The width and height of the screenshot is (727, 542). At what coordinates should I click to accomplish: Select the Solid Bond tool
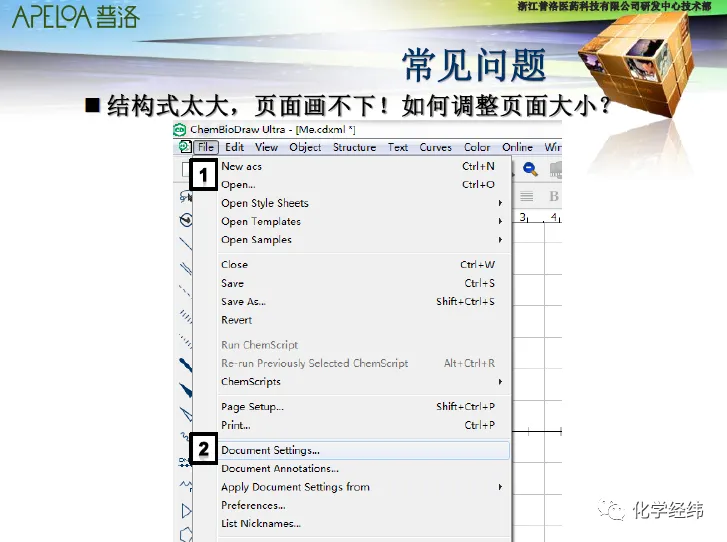[x=185, y=243]
